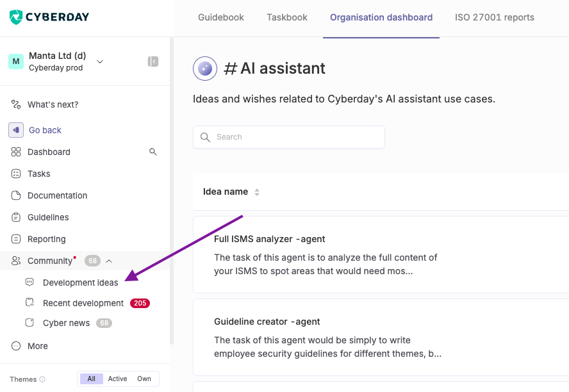The width and height of the screenshot is (569, 392).
Task: Click the Recent development icon
Action: [29, 302]
